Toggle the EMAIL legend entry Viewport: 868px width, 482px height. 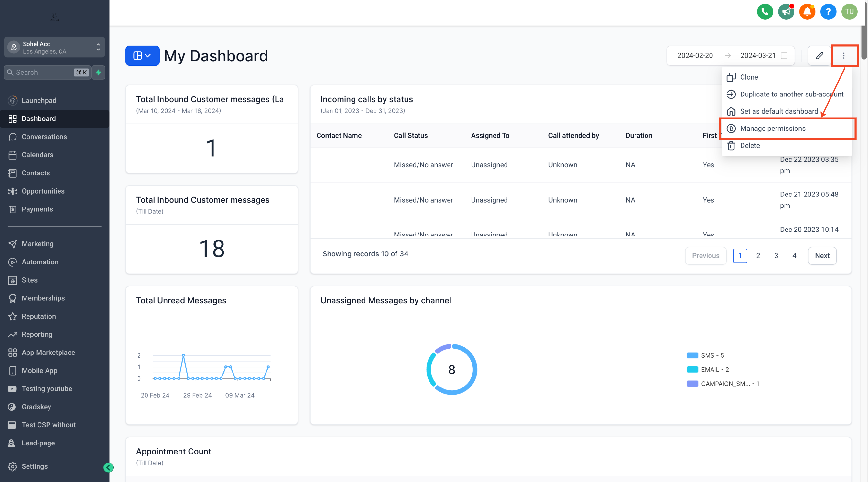coord(714,370)
